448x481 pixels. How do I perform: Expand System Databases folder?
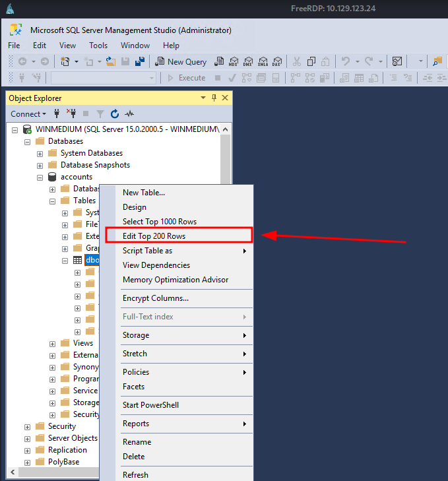40,154
